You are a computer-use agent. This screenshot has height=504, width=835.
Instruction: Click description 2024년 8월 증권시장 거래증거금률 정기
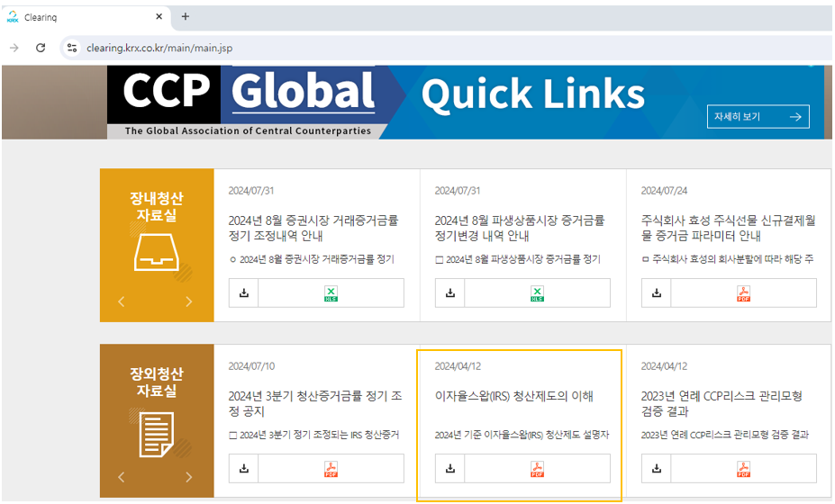[312, 259]
